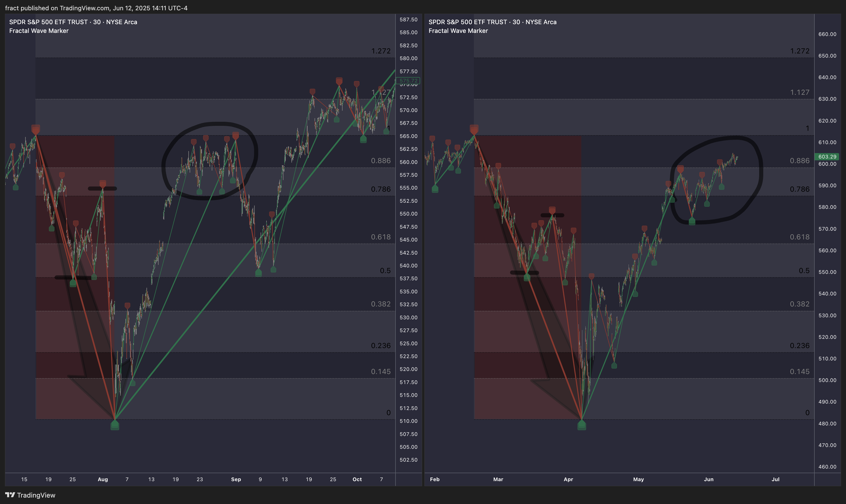
Task: Click the 23 date label on the left time axis
Action: 200,479
